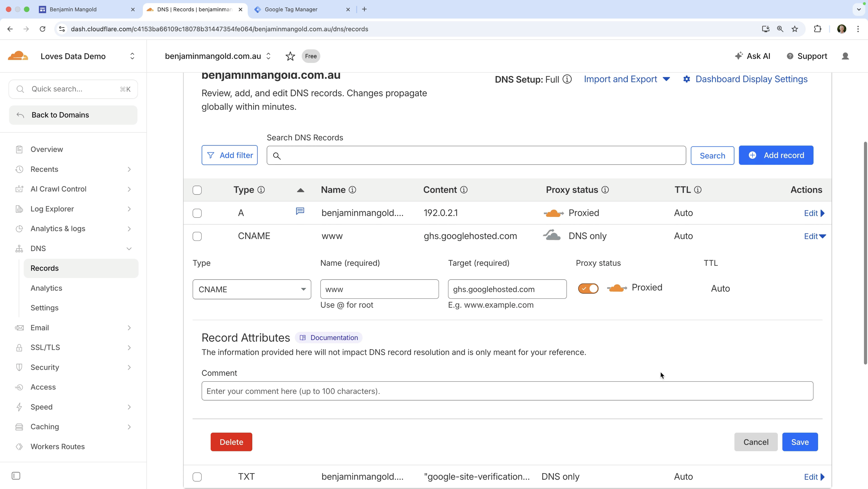Open DNS Settings sidebar item
This screenshot has height=489, width=868.
pyautogui.click(x=44, y=308)
